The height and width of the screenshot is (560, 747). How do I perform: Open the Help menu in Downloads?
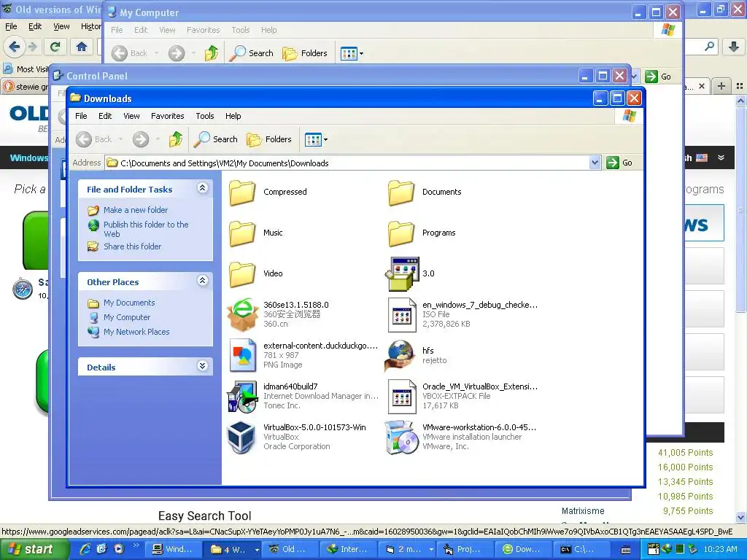(233, 116)
